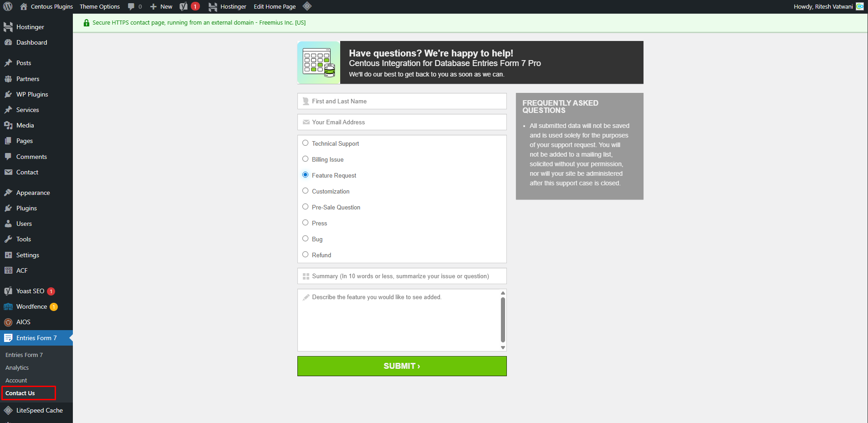The width and height of the screenshot is (868, 423).
Task: Click the Wordfence sidebar icon
Action: point(8,306)
